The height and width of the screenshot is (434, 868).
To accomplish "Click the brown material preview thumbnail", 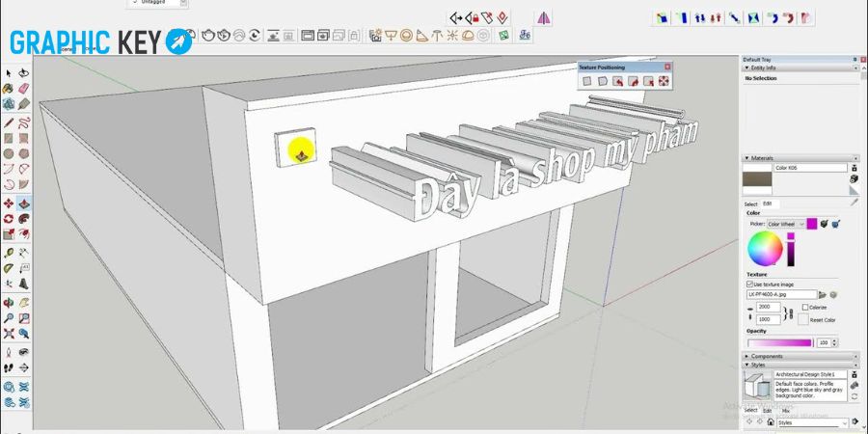I will (757, 178).
